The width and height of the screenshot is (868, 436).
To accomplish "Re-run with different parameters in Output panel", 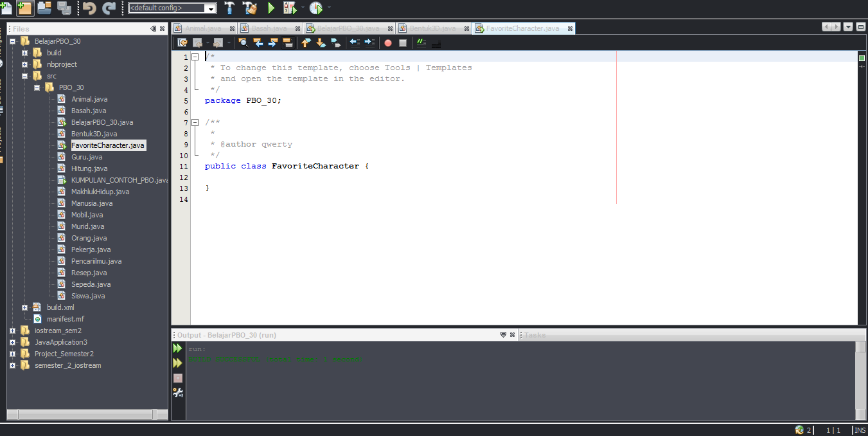I will [x=178, y=363].
